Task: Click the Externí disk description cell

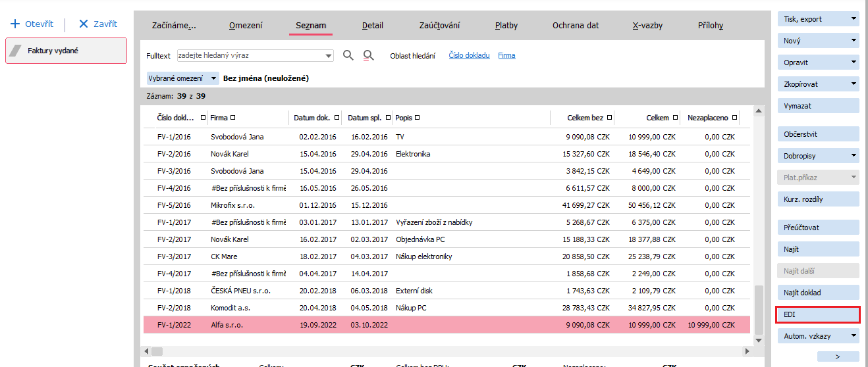Action: click(x=415, y=291)
